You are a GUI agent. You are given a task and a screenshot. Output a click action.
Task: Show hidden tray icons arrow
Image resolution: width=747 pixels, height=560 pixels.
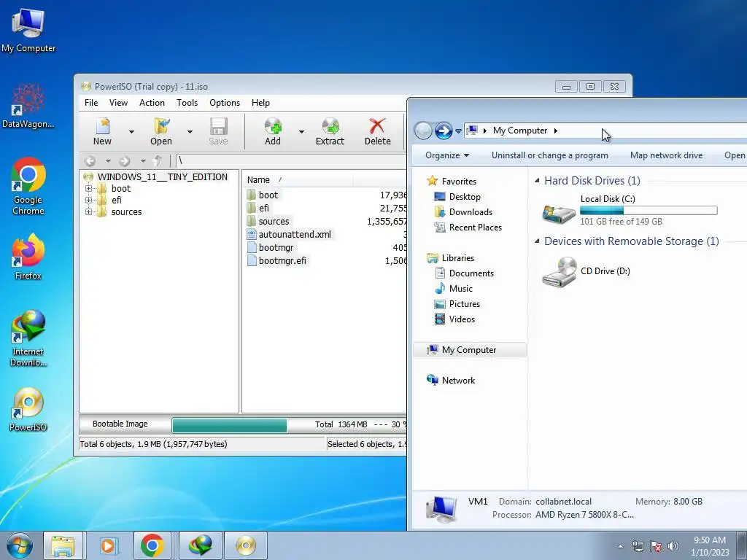[x=620, y=546]
